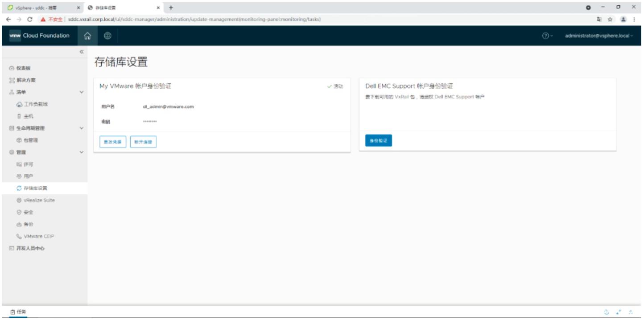
Task: Collapse the 清单 section chevron
Action: click(x=81, y=92)
